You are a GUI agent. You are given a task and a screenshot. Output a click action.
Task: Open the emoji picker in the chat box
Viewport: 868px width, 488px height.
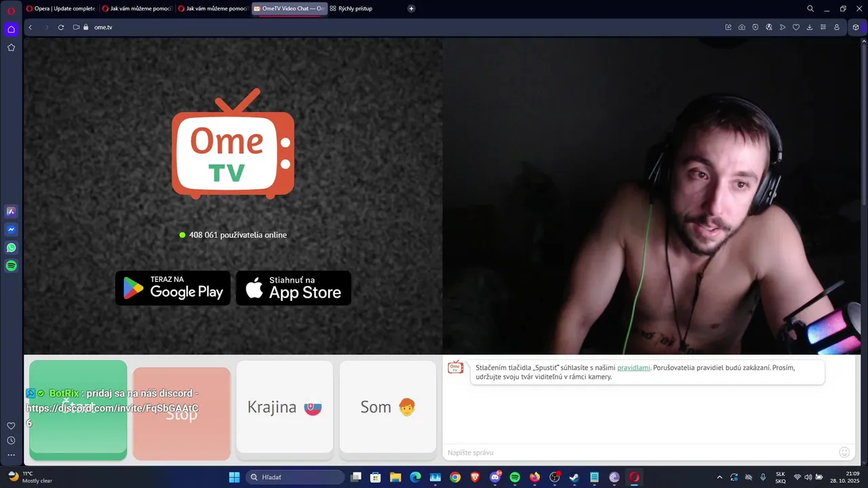tap(844, 452)
